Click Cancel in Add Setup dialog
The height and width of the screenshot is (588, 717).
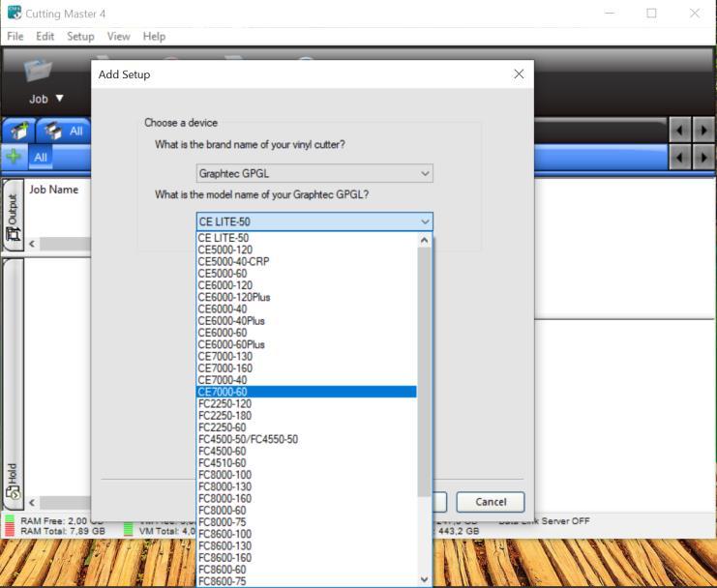(x=491, y=502)
